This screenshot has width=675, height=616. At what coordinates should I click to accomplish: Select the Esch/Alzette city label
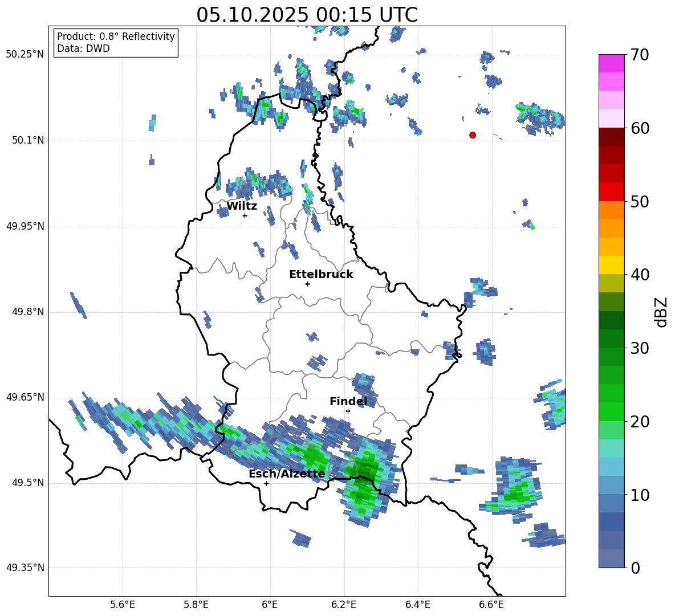[287, 474]
